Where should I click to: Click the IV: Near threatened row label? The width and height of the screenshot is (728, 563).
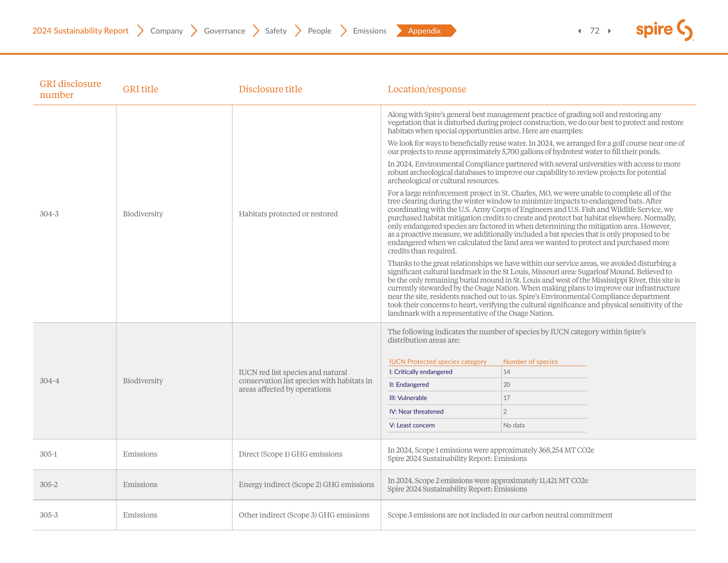pyautogui.click(x=416, y=412)
